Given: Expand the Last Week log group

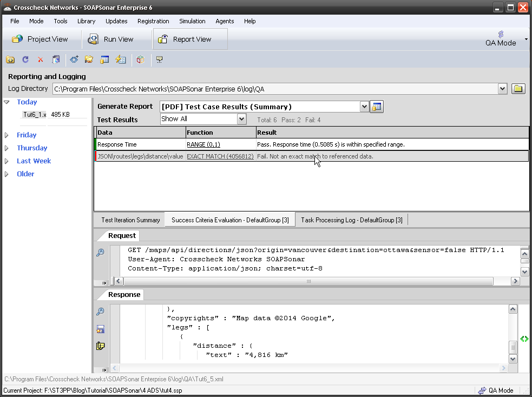Looking at the screenshot, I should click(x=6, y=161).
